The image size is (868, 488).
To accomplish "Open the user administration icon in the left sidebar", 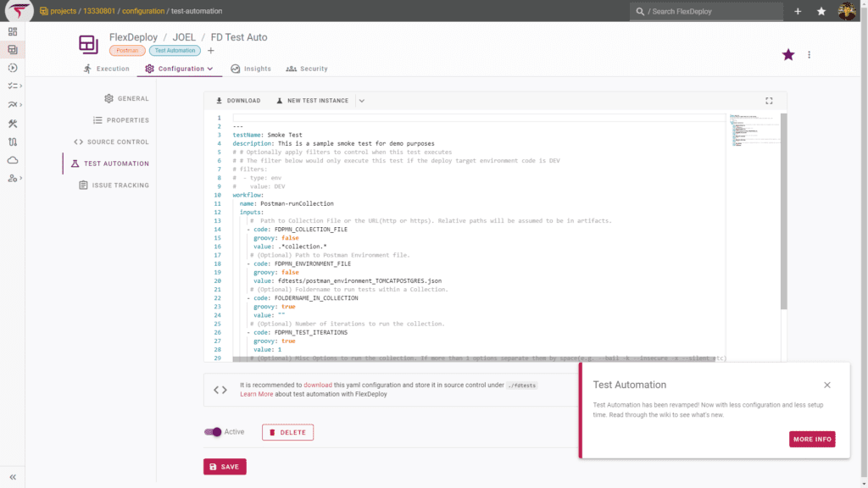I will coord(13,179).
